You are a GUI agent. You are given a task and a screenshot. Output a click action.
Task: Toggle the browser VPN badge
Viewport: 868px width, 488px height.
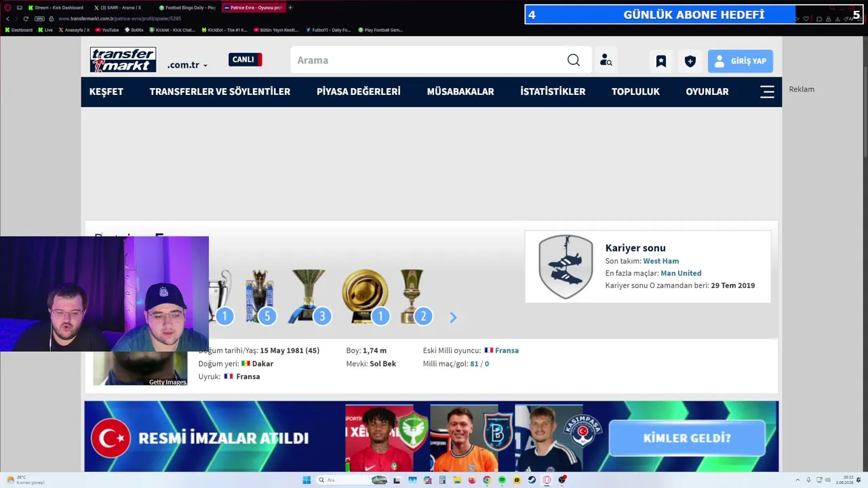coord(39,18)
